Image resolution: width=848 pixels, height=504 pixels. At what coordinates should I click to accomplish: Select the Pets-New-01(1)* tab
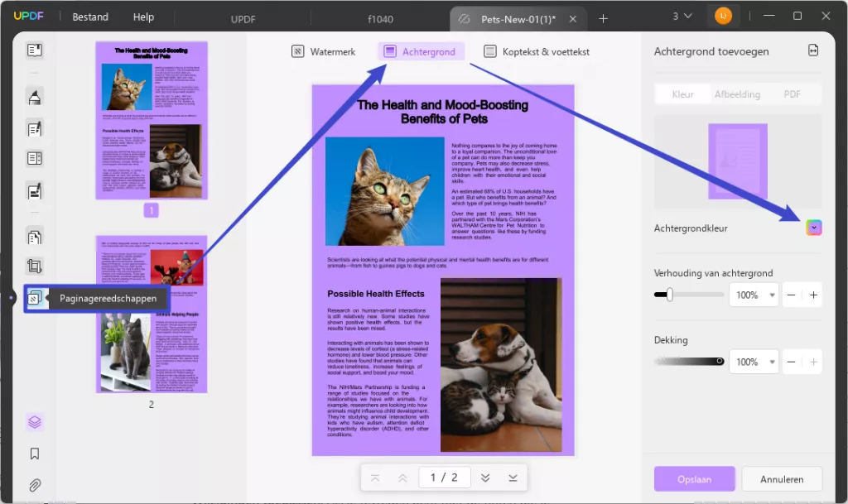tap(518, 19)
